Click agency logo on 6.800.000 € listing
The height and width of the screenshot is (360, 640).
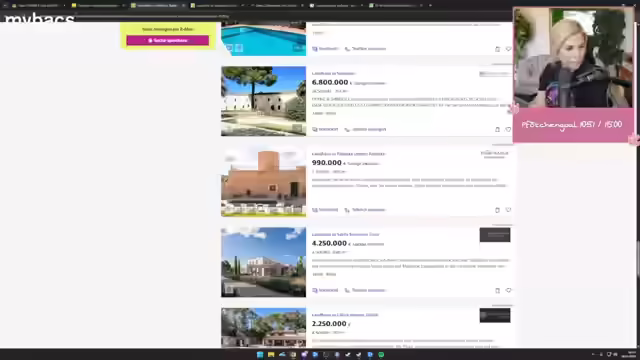(x=495, y=74)
